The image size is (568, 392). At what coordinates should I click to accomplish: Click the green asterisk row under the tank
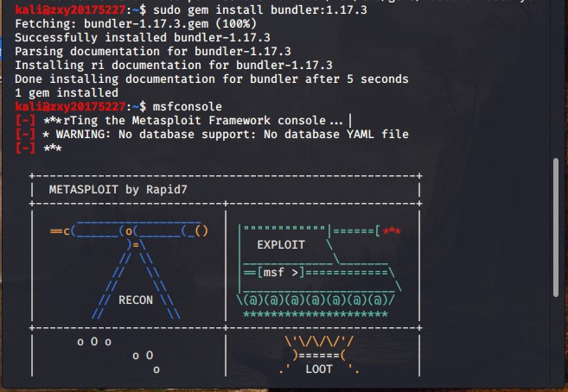(316, 314)
